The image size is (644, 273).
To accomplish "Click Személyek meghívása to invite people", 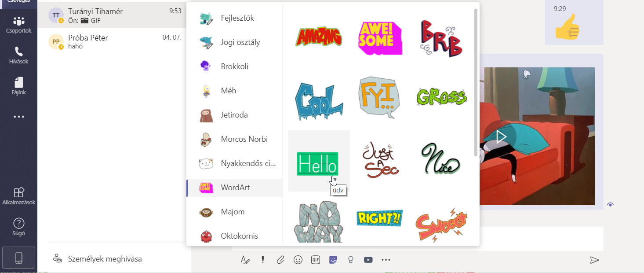I will coord(105,259).
